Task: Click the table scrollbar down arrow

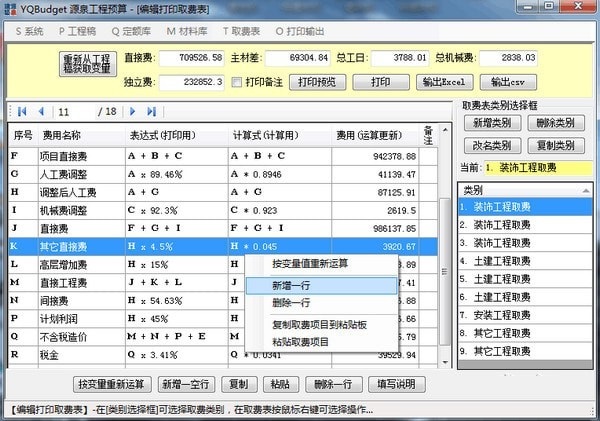Action: (445, 362)
